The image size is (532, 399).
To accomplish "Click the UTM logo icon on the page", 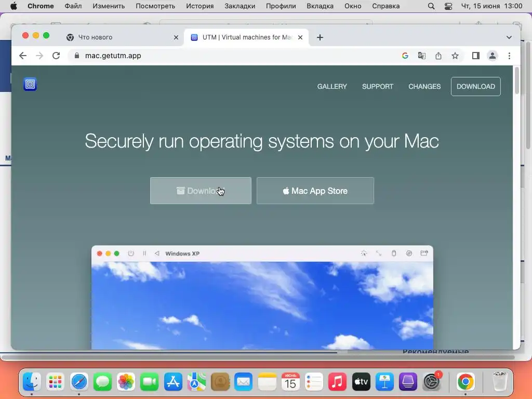I will click(30, 84).
